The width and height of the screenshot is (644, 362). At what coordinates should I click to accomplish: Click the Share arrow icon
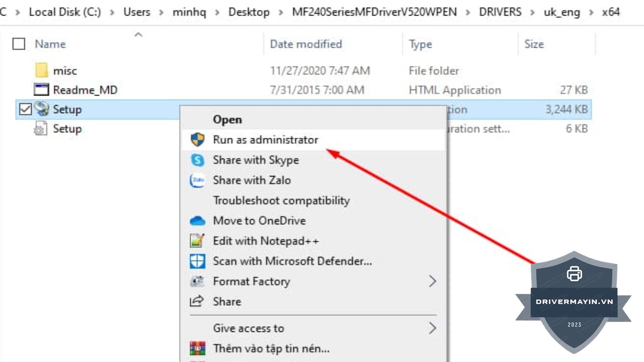pyautogui.click(x=197, y=302)
